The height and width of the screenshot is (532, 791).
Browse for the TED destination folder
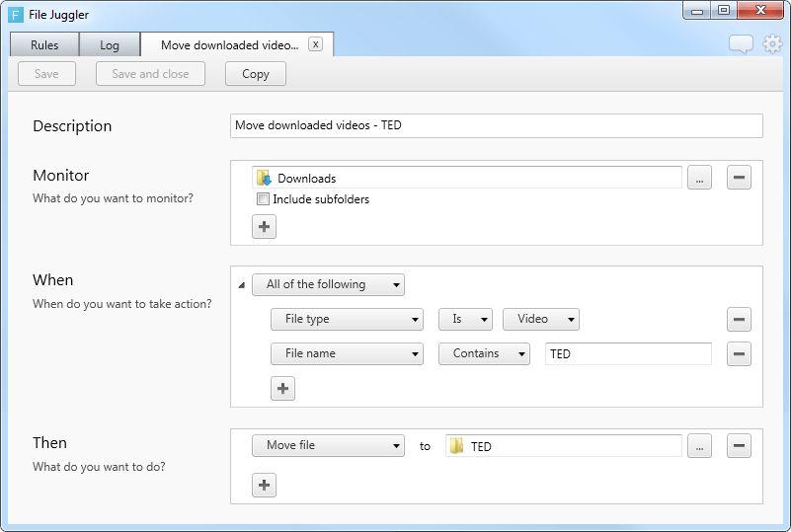coord(699,446)
